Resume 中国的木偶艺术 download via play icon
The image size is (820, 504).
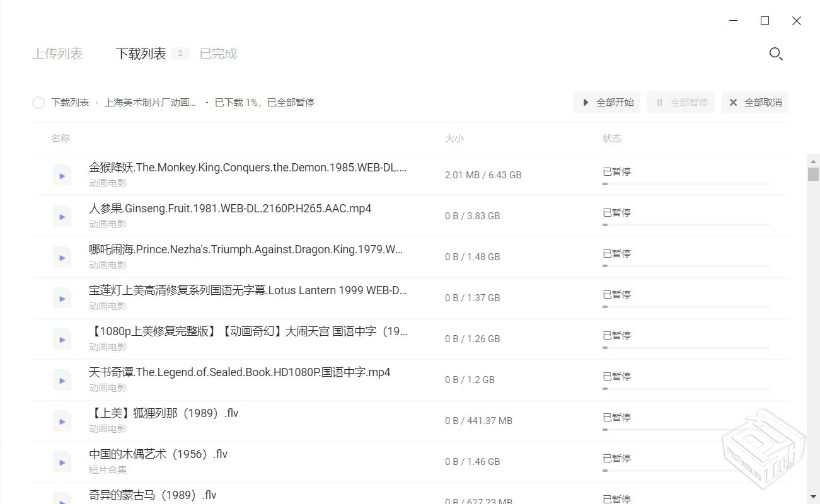62,462
